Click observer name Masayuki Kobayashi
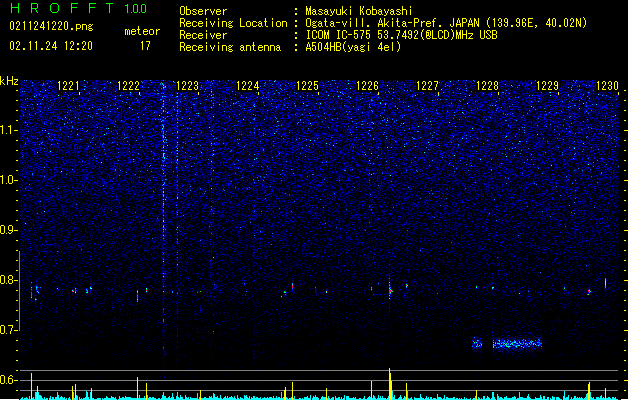 click(359, 11)
